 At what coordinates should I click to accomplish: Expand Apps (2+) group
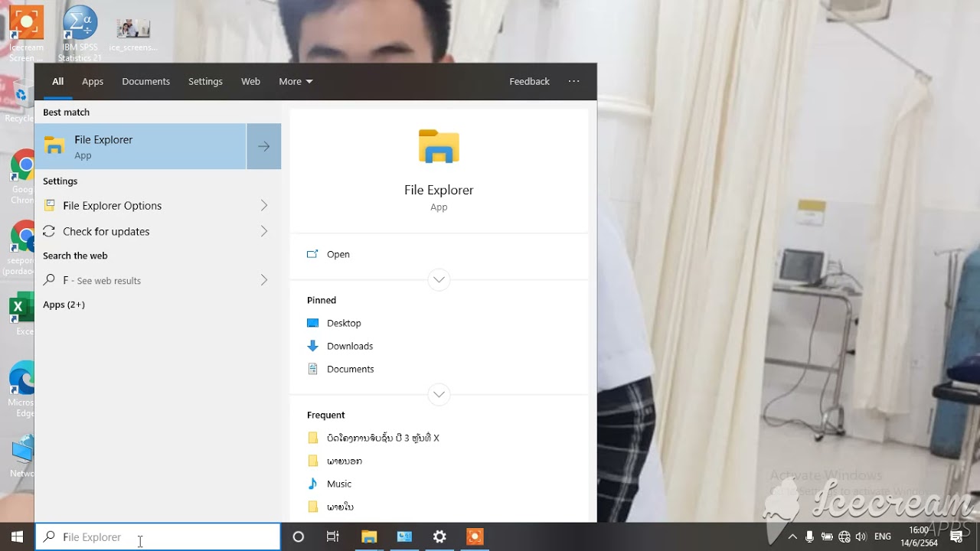point(64,305)
